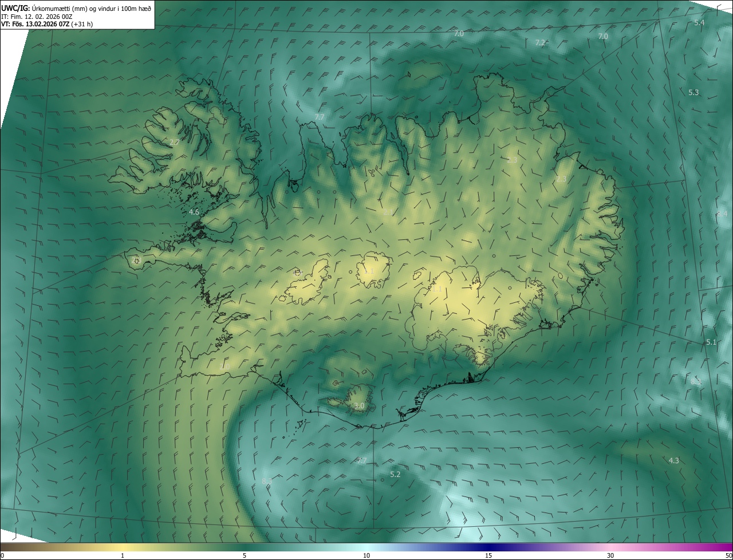Click the 4.6 value label on map
The height and width of the screenshot is (560, 733).
pyautogui.click(x=194, y=212)
